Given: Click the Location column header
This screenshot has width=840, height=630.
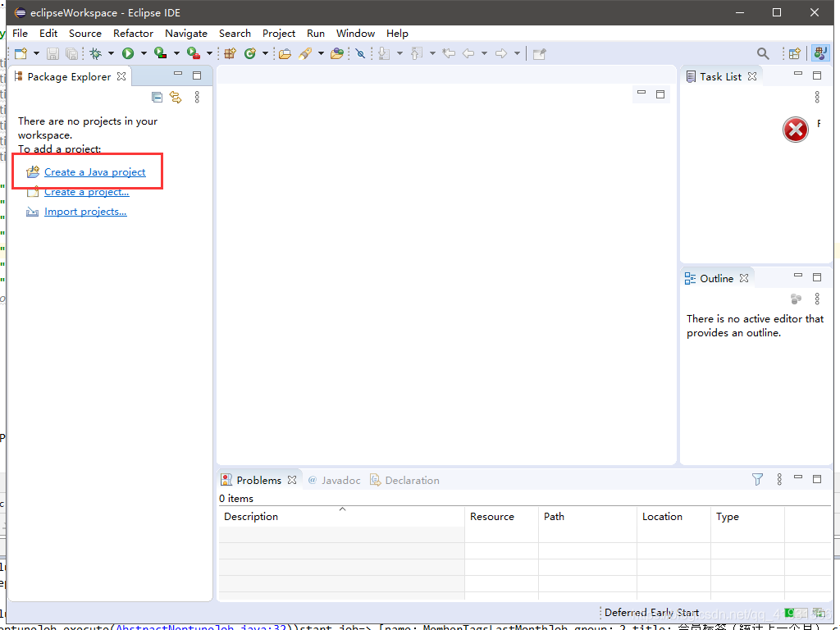Looking at the screenshot, I should tap(673, 517).
